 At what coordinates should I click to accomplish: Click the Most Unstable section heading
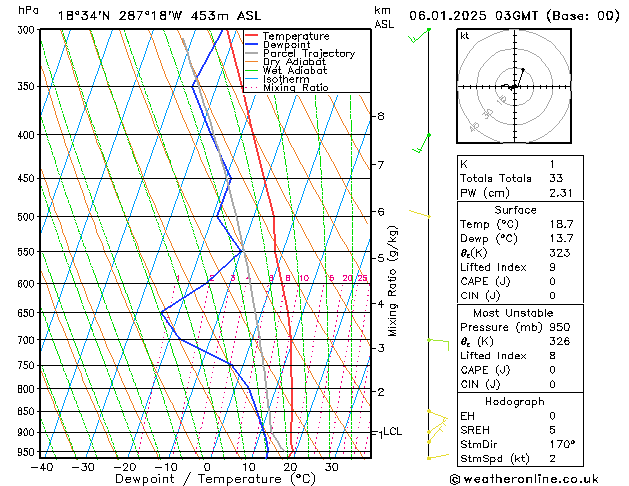513,313
